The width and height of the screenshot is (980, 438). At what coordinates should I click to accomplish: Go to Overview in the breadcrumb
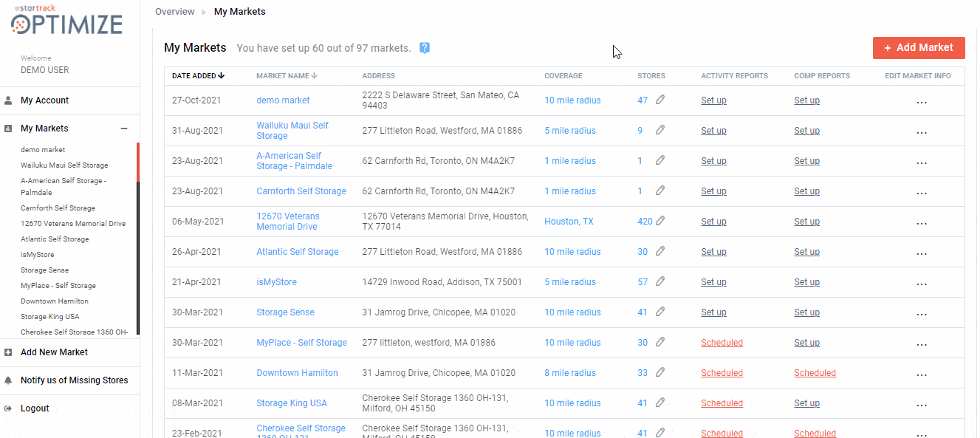click(x=175, y=12)
